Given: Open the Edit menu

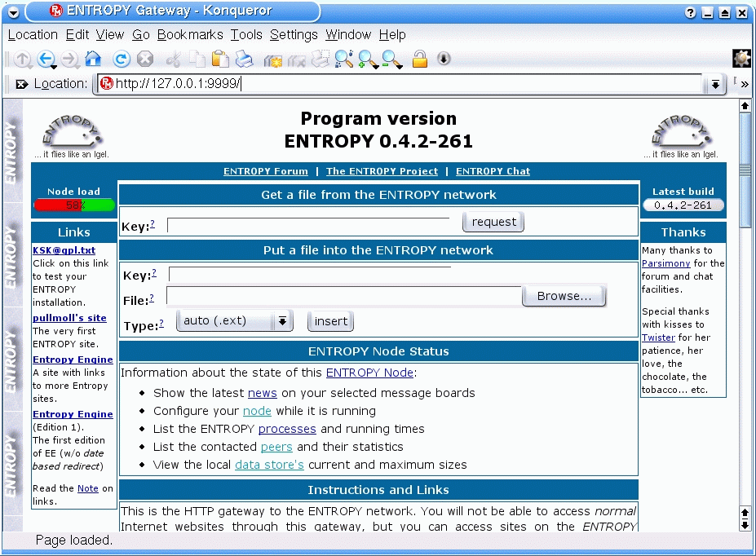Looking at the screenshot, I should [x=77, y=35].
